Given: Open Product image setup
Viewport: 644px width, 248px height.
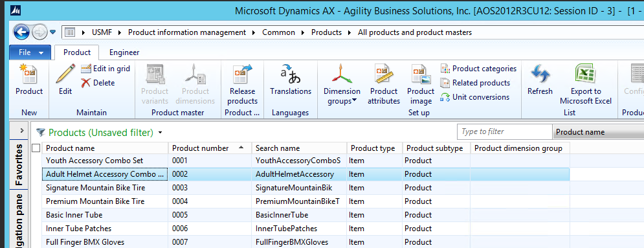Looking at the screenshot, I should coord(421,84).
